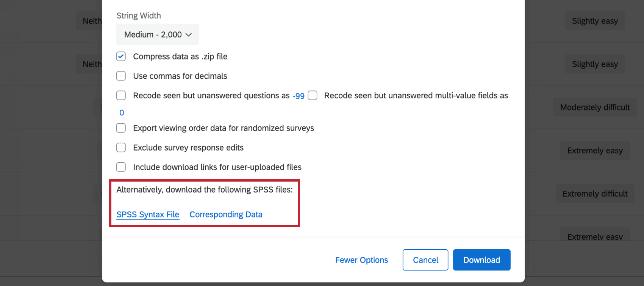Uncheck Compress data as .zip file
This screenshot has height=286, width=644.
(121, 56)
